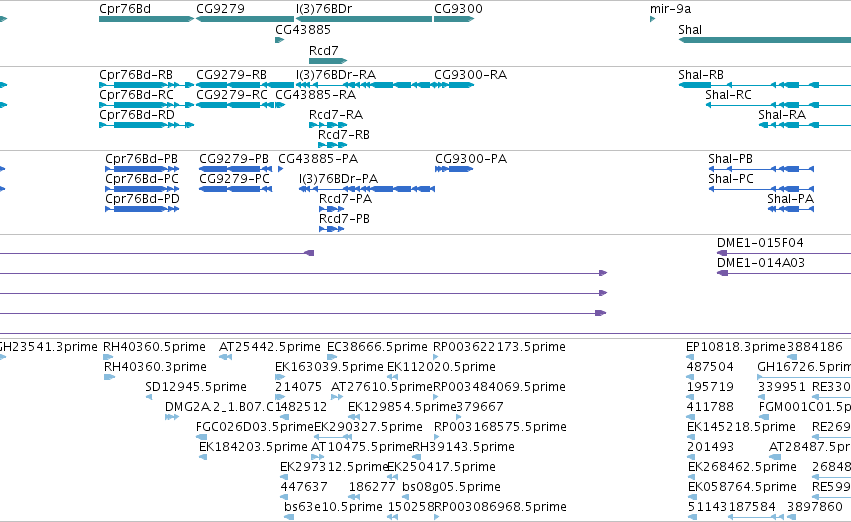Screen dimensions: 851x522
Task: Click the Rcd7-PA protein label
Action: pyautogui.click(x=345, y=199)
